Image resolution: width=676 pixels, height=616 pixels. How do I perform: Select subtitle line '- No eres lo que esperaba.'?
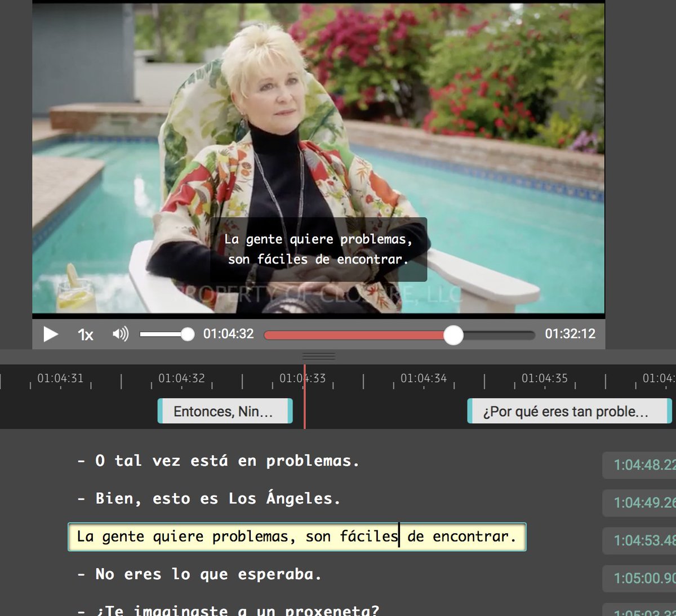tap(199, 574)
